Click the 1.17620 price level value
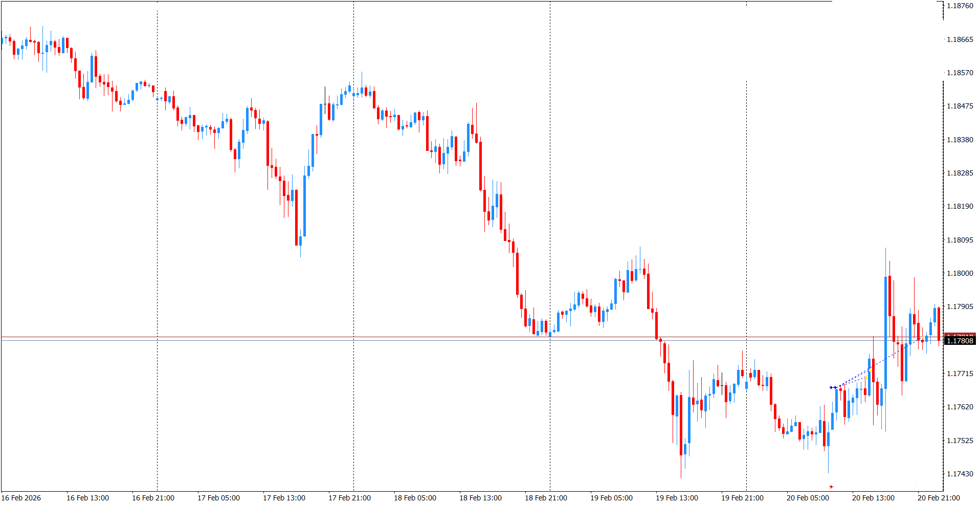 tap(960, 407)
